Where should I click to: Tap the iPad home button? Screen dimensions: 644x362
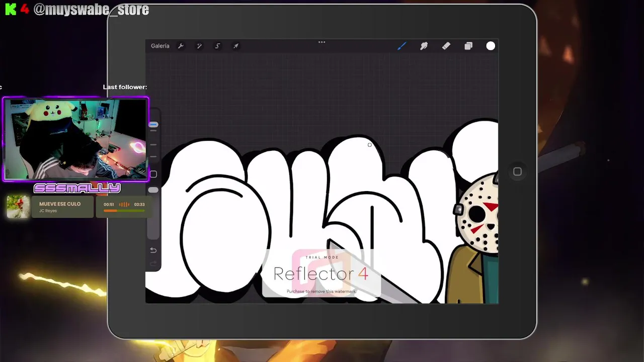pyautogui.click(x=517, y=172)
